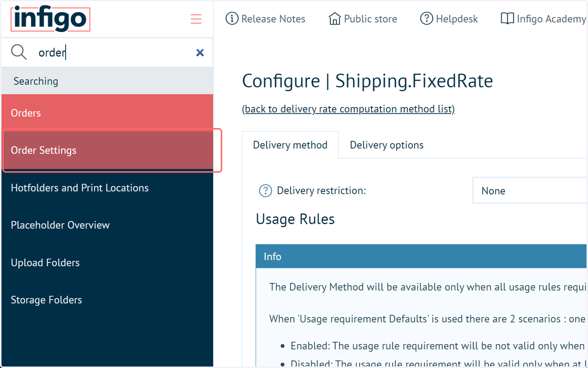Screen dimensions: 588x368
Task: Click the 'Searching' label
Action: pos(36,81)
